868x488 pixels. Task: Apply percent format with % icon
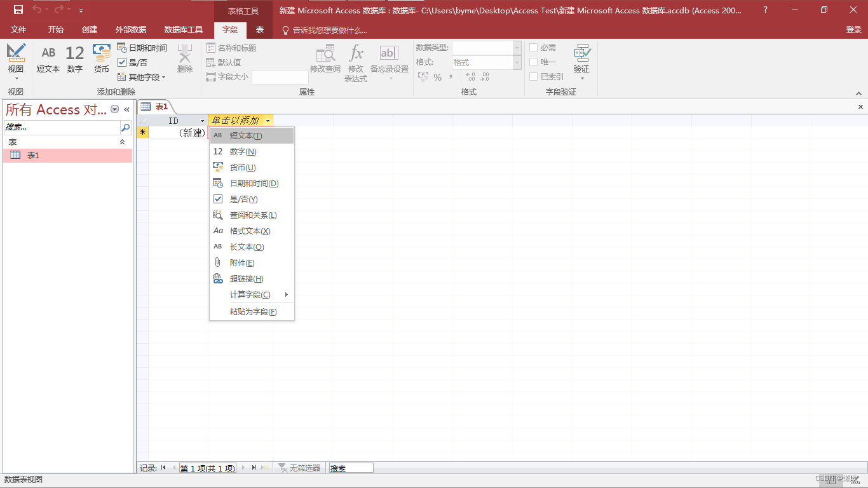pyautogui.click(x=437, y=77)
